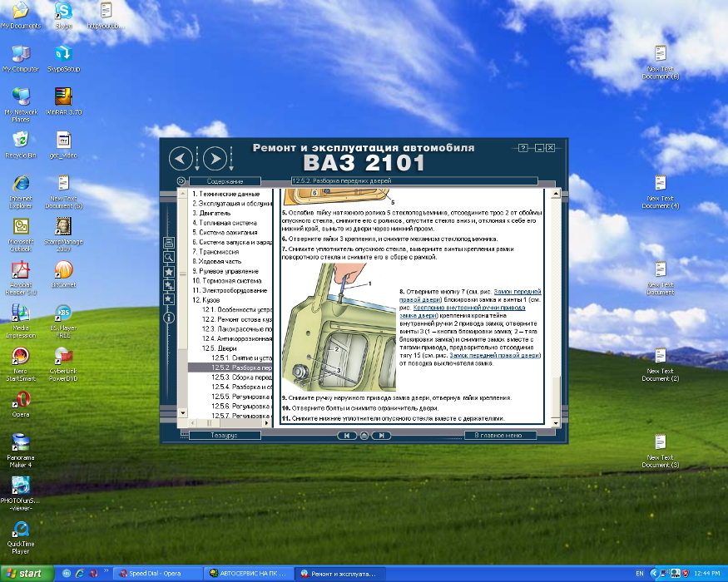Open the Тезаурус tab
Viewport: 728px width, 582px height.
pyautogui.click(x=225, y=436)
